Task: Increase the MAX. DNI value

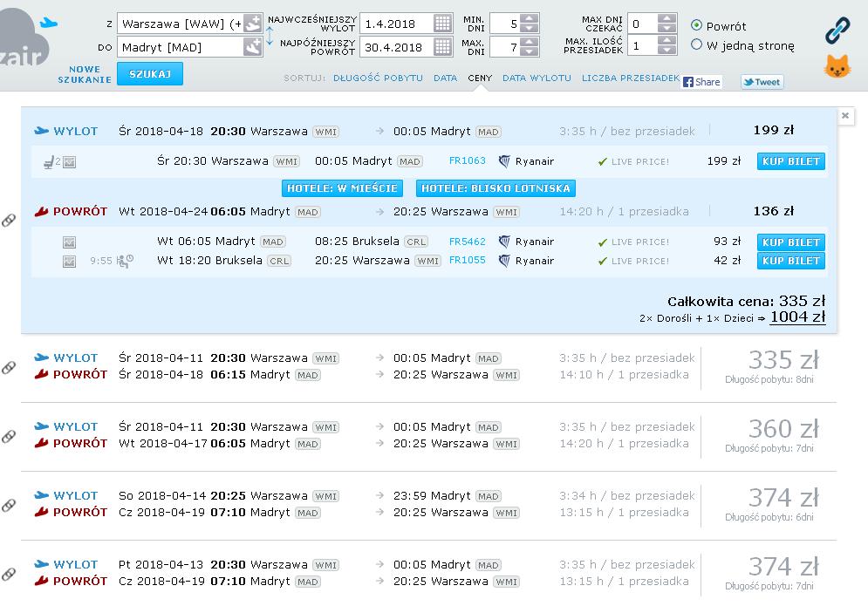Action: [x=530, y=42]
